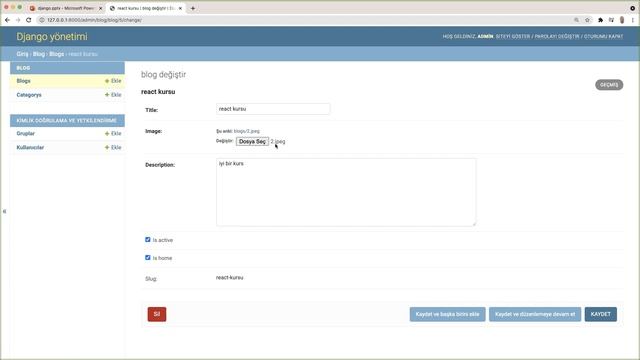Toggle the Is active checkbox
Viewport: 640px width, 360px height.
(x=148, y=240)
